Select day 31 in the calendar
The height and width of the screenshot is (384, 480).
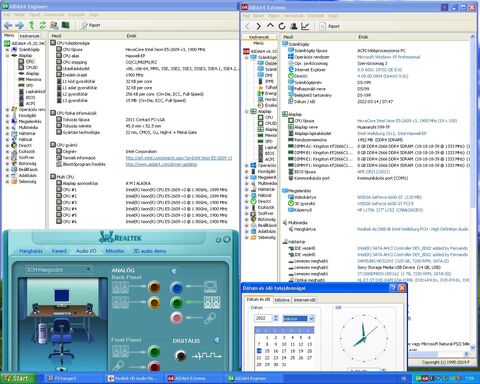(284, 364)
